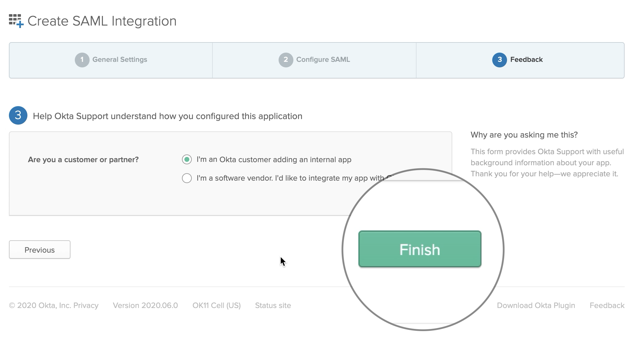
Task: Click the Version 2020.06.0 text
Action: click(x=145, y=305)
